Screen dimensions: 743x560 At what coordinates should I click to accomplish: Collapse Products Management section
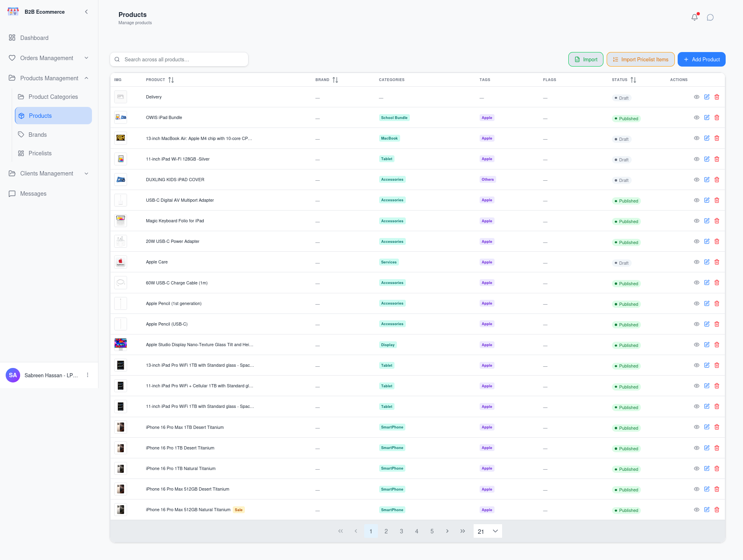49,78
